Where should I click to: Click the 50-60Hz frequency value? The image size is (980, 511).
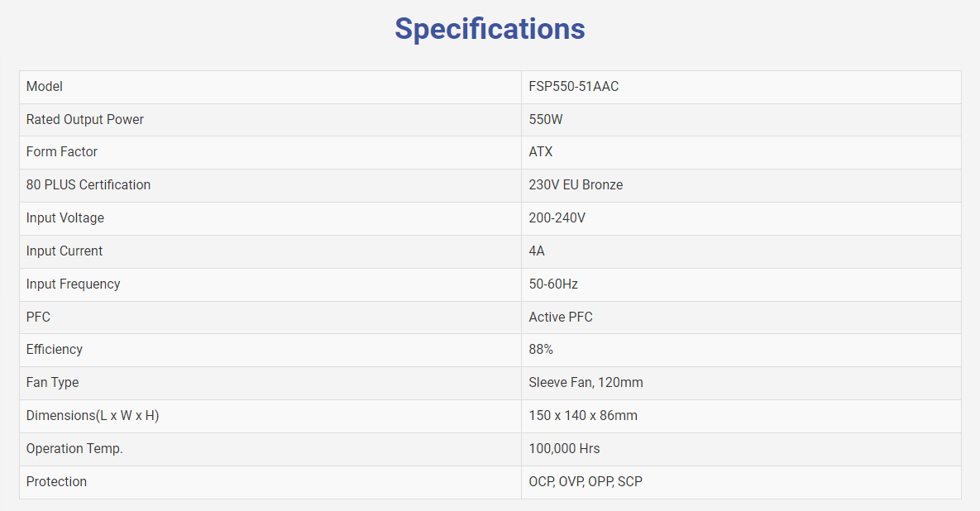[553, 284]
